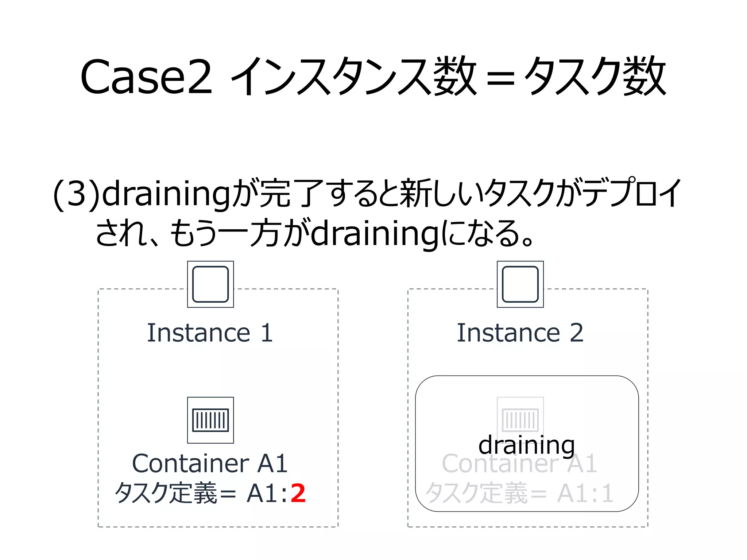Select the dark "Container A1" text in Instance 1
The image size is (747, 560).
[x=210, y=463]
